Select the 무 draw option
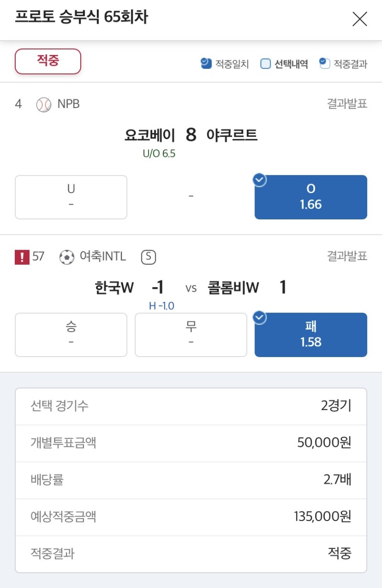This screenshot has width=382, height=588. [191, 335]
